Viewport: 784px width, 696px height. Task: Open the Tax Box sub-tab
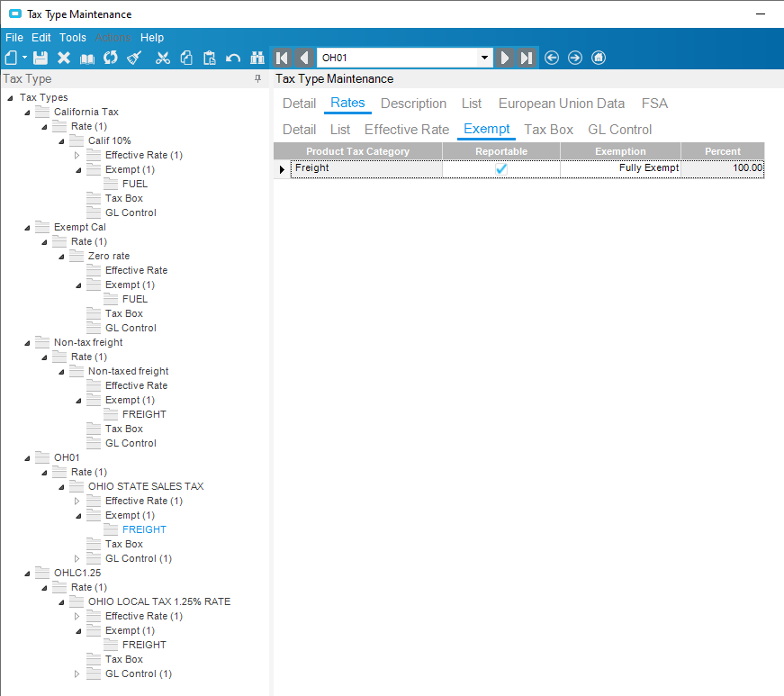click(548, 130)
